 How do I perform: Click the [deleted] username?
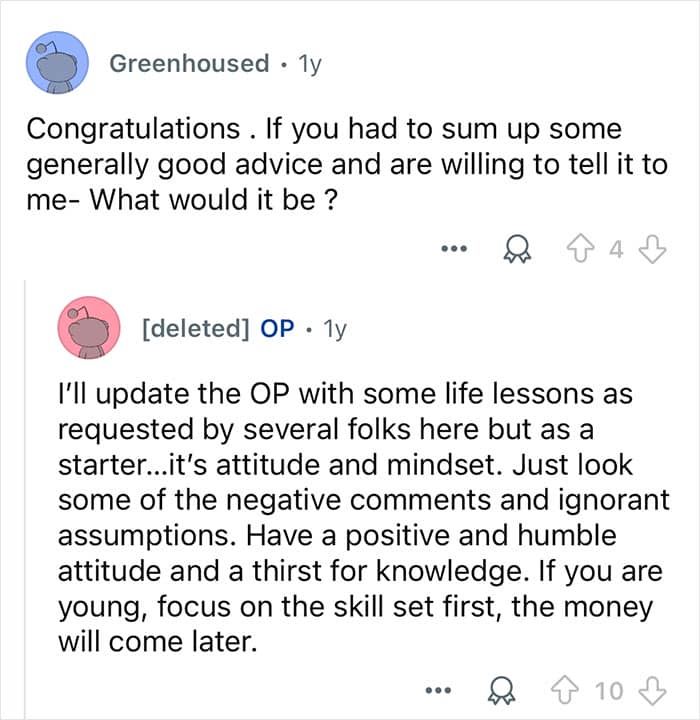pos(195,329)
